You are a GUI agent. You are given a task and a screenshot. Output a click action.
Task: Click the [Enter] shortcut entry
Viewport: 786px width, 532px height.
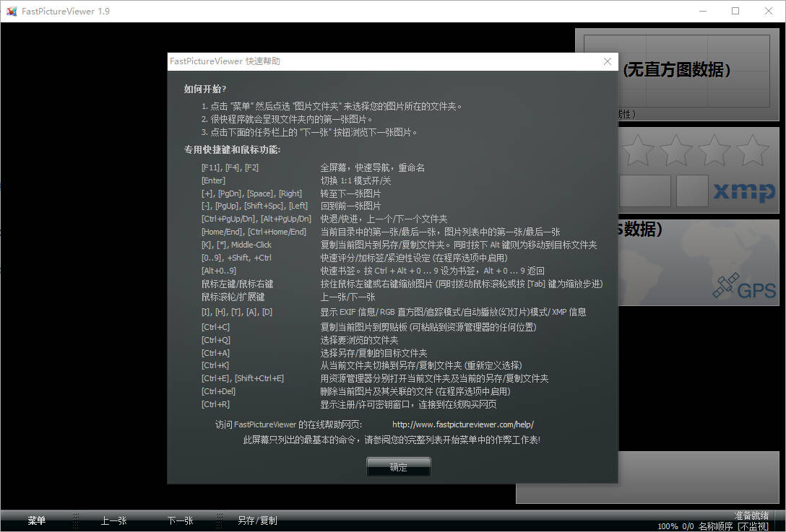pyautogui.click(x=214, y=180)
